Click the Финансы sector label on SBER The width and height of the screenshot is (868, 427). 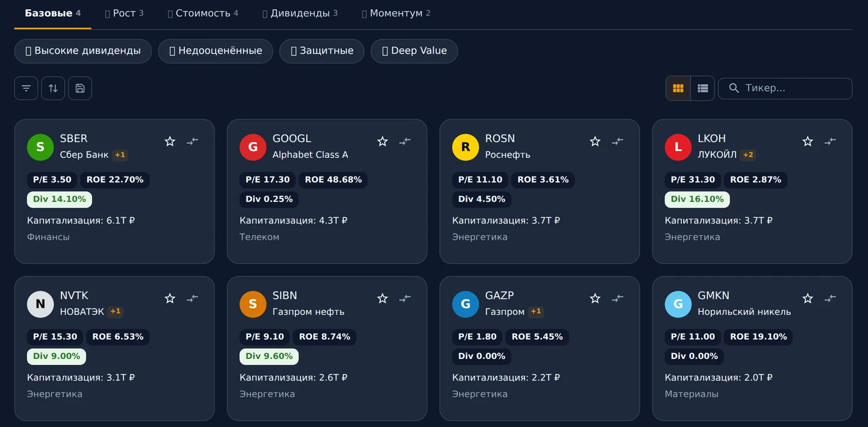48,237
